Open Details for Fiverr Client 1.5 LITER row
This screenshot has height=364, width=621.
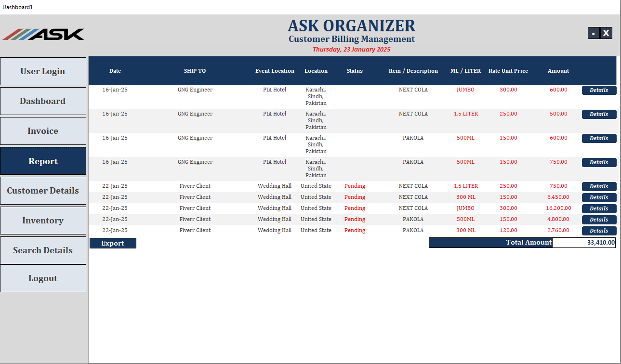coord(599,186)
